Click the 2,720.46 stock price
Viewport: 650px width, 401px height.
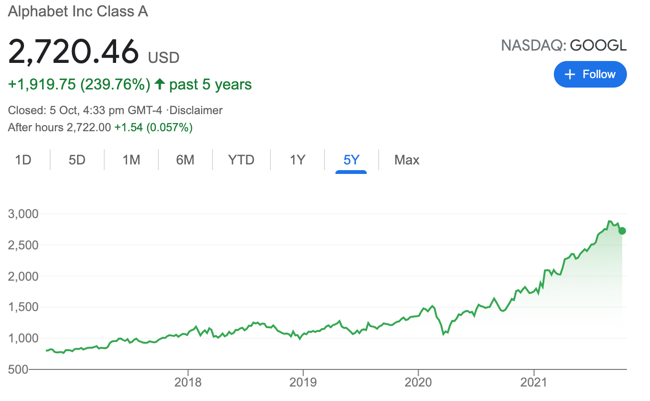tap(74, 53)
